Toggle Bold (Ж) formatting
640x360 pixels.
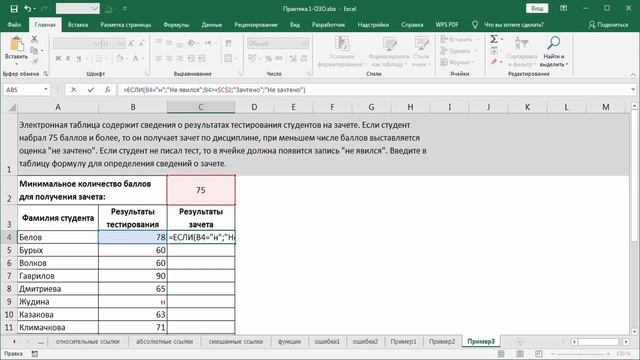[x=58, y=59]
